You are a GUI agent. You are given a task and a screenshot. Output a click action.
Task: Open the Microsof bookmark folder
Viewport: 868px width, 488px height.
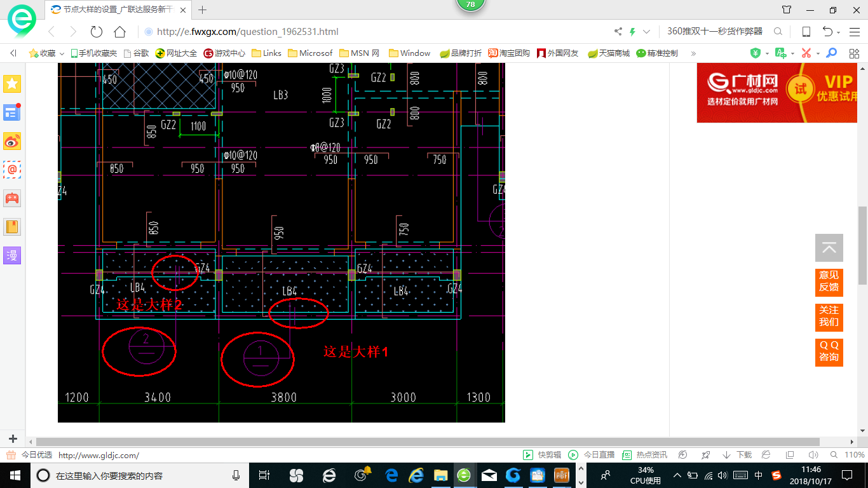coord(310,53)
